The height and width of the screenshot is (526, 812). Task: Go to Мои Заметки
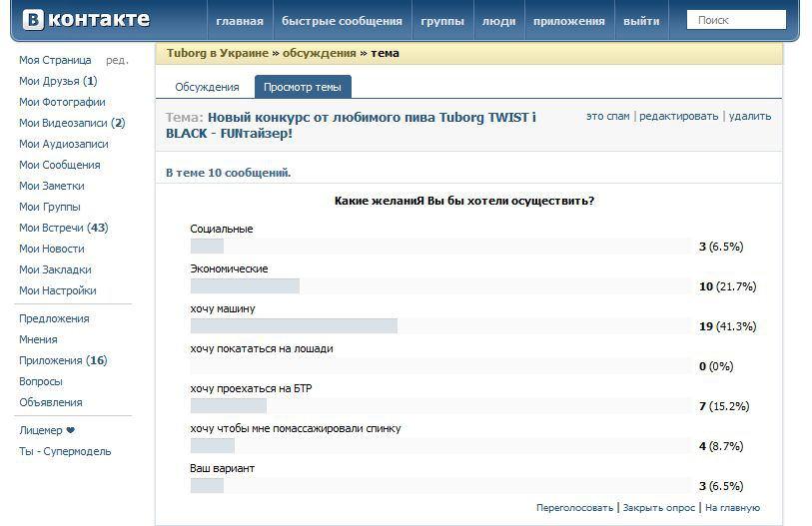52,186
